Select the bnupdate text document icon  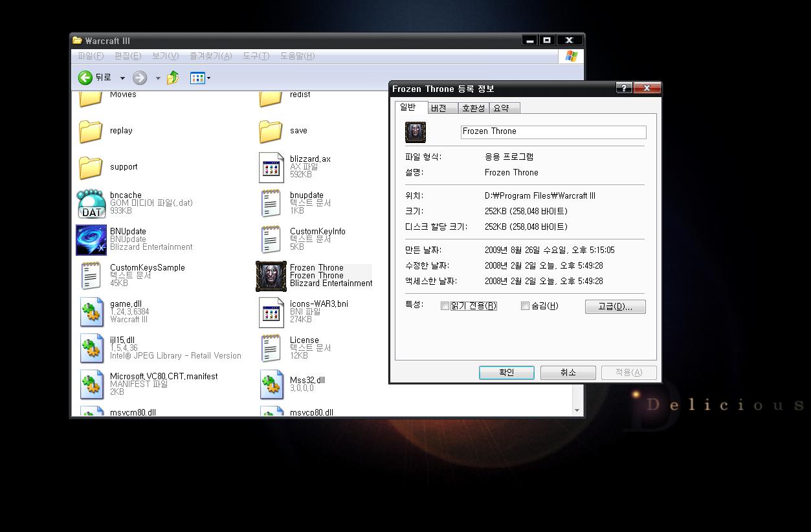tap(271, 204)
